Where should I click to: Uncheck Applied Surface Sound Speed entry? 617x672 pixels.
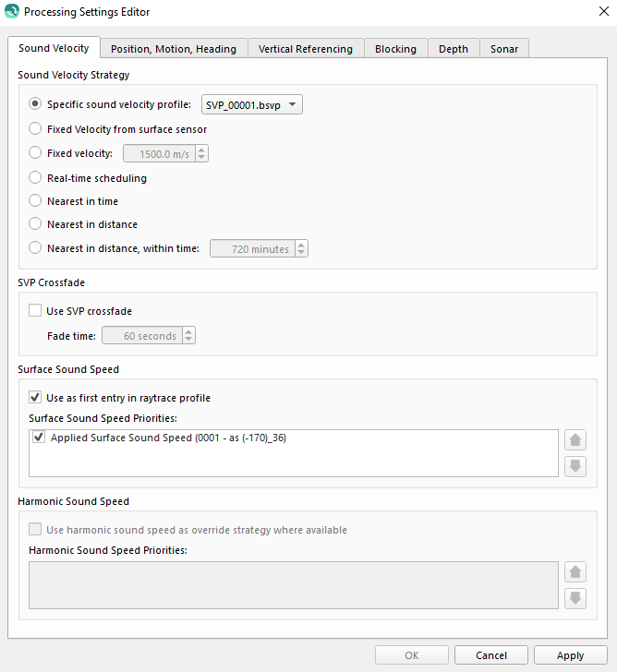(39, 438)
